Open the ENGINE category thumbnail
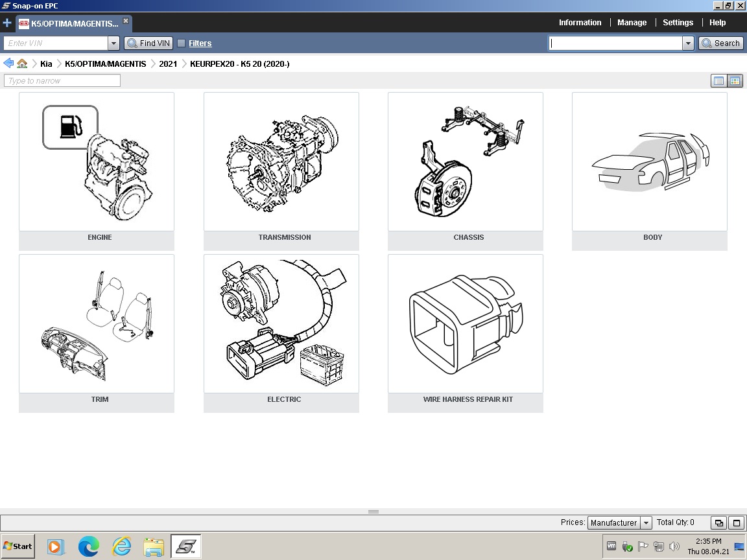 97,162
